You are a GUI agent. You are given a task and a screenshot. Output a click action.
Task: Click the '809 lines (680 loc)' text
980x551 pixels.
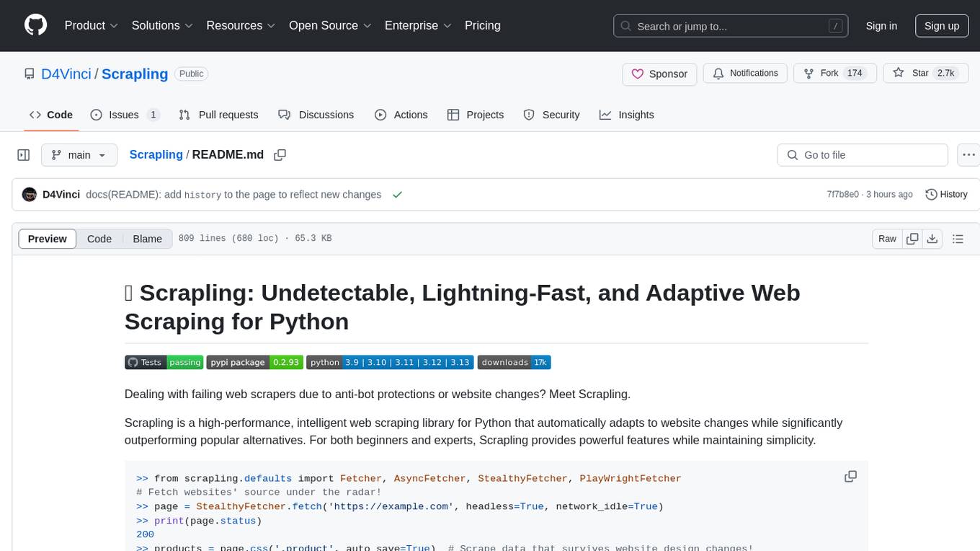228,239
